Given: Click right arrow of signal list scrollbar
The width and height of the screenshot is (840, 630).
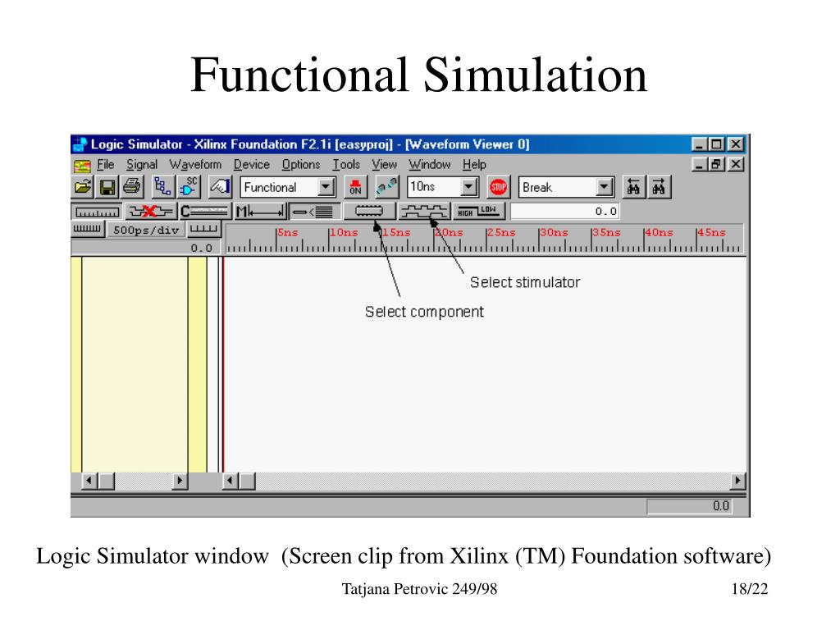Looking at the screenshot, I should click(180, 481).
